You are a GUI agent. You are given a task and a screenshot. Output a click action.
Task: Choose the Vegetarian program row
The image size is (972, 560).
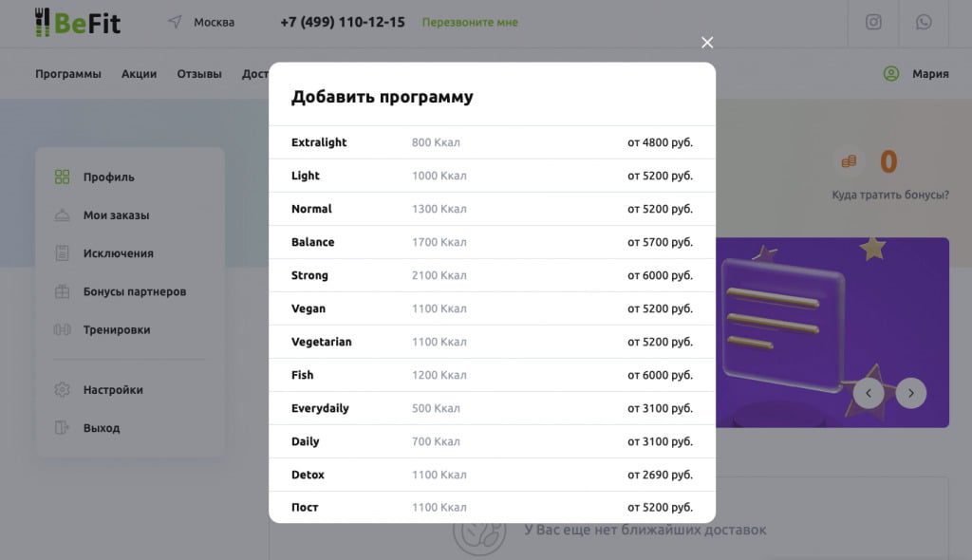[x=492, y=342]
